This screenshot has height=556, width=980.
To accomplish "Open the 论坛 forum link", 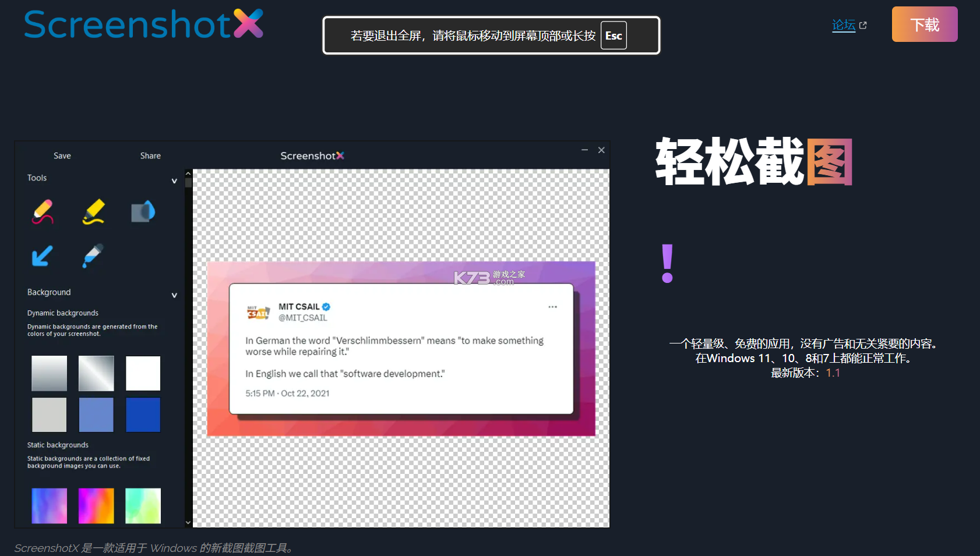I will tap(844, 25).
